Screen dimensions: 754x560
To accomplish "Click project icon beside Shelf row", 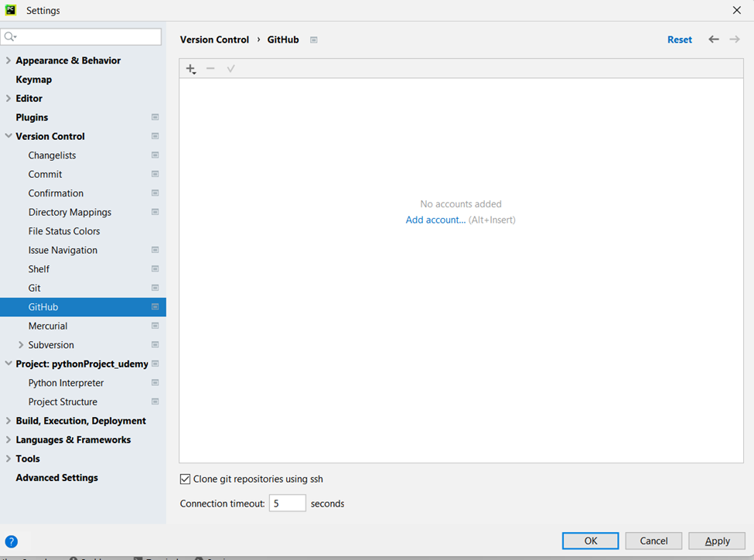I will click(155, 269).
